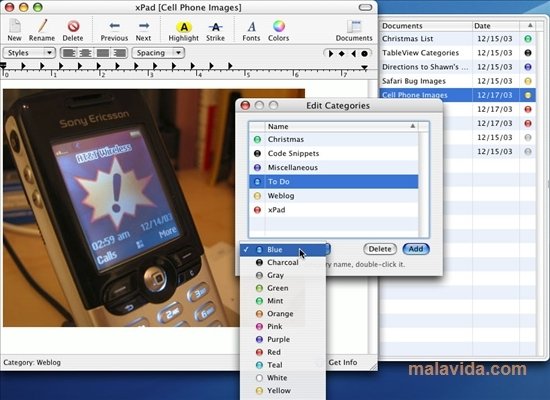
Task: Select Code Snippets category row
Action: (334, 153)
